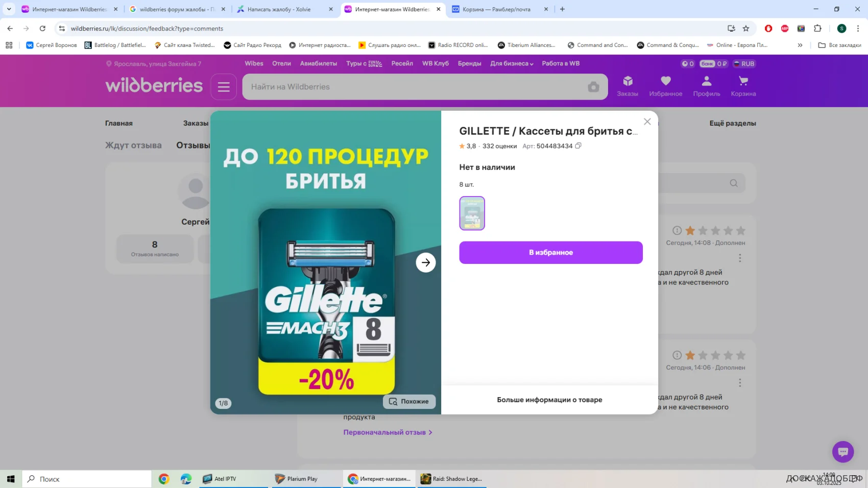868x488 pixels.
Task: Expand the Для бизнеса dropdown
Action: click(x=512, y=64)
